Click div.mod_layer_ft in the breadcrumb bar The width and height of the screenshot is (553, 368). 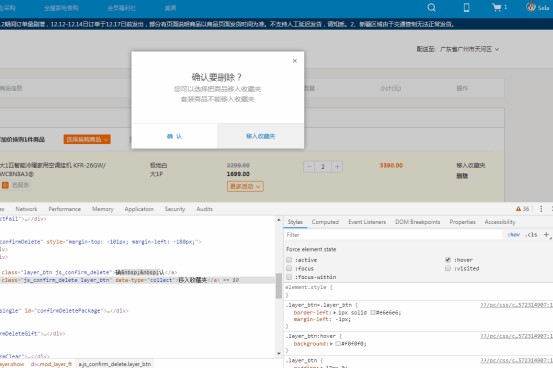click(51, 364)
